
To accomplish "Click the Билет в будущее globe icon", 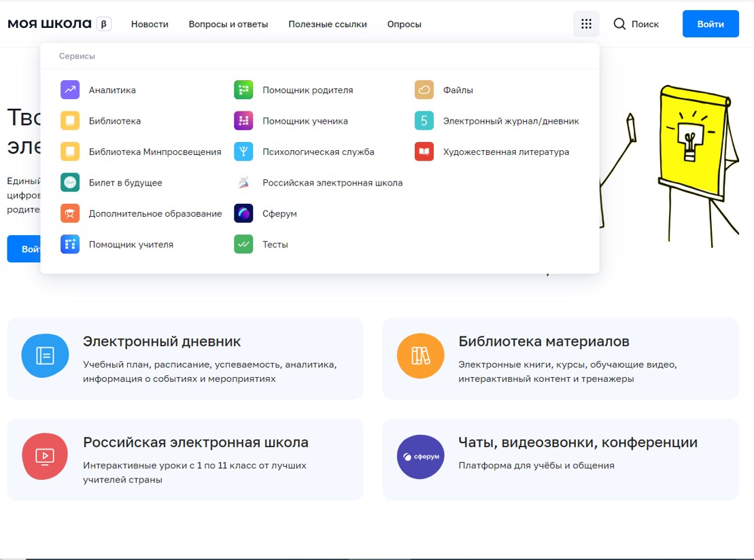I will pyautogui.click(x=70, y=183).
